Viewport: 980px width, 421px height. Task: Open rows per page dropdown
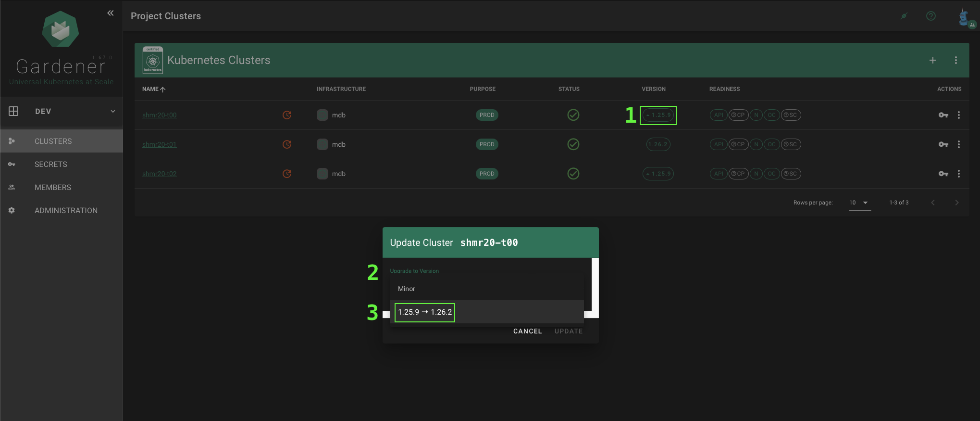pyautogui.click(x=859, y=203)
